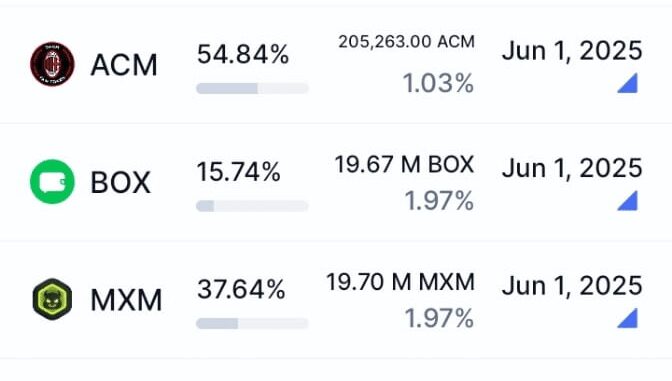Click the green BOX wallet icon
This screenshot has width=672, height=381.
coord(52,181)
